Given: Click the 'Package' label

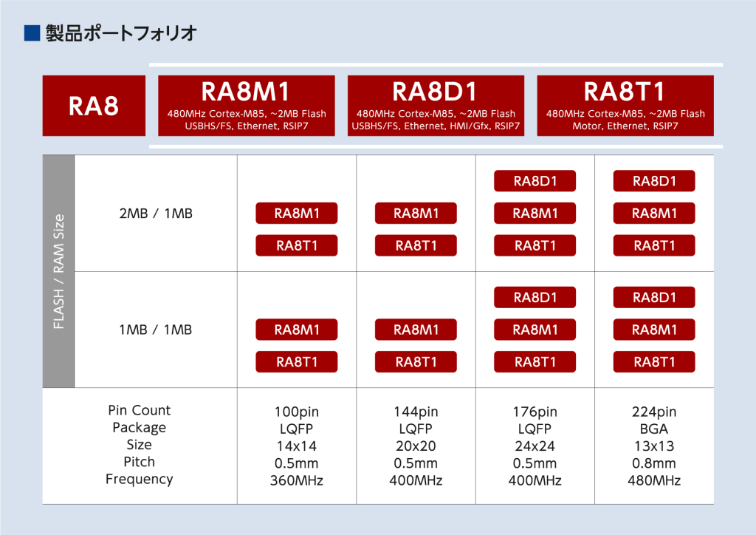Looking at the screenshot, I should click(140, 427).
